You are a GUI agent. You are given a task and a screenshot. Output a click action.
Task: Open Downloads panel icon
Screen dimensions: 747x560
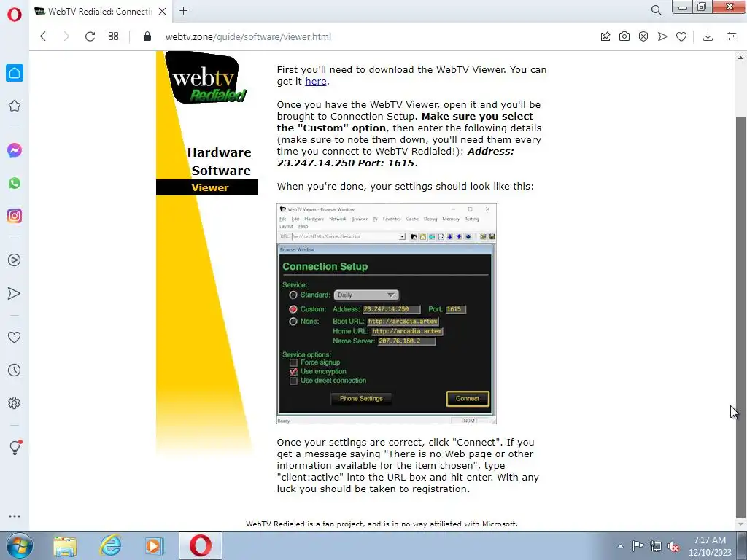click(708, 36)
